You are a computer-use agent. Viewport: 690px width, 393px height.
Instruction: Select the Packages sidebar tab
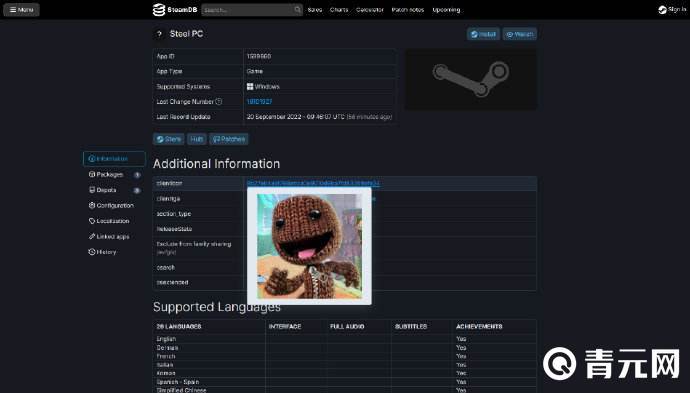[x=114, y=175]
